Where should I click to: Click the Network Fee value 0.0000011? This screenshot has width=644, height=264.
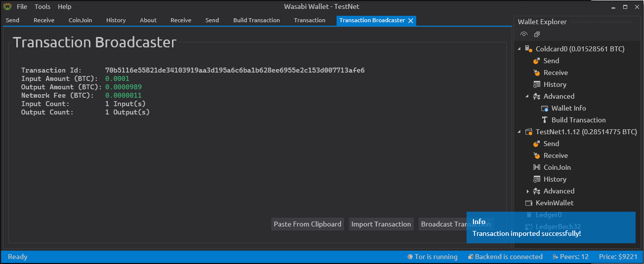[124, 95]
